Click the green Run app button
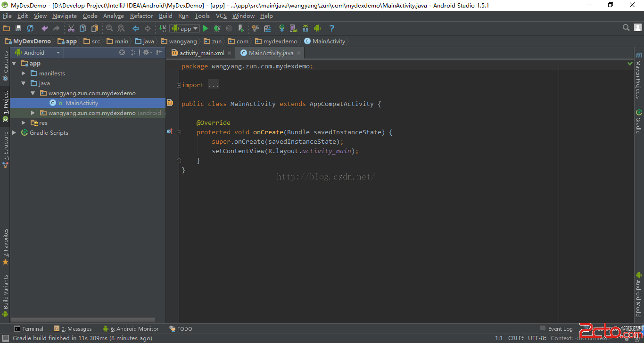This screenshot has width=644, height=343. 206,28
